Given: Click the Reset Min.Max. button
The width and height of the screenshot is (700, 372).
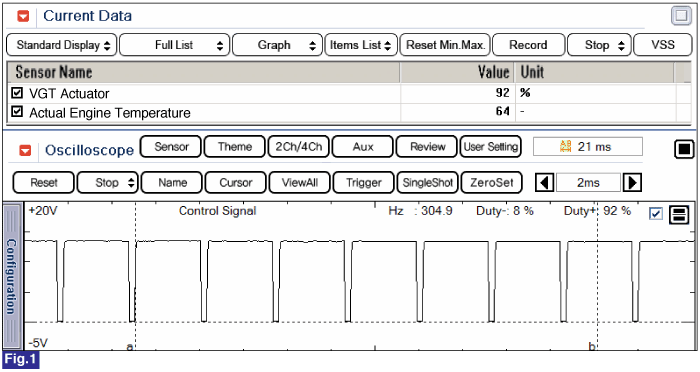Looking at the screenshot, I should click(445, 45).
